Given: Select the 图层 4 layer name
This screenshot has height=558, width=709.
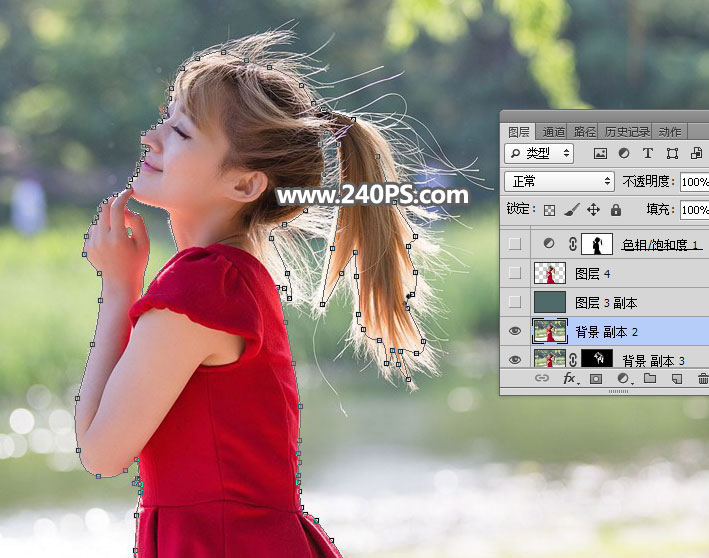Looking at the screenshot, I should 592,274.
